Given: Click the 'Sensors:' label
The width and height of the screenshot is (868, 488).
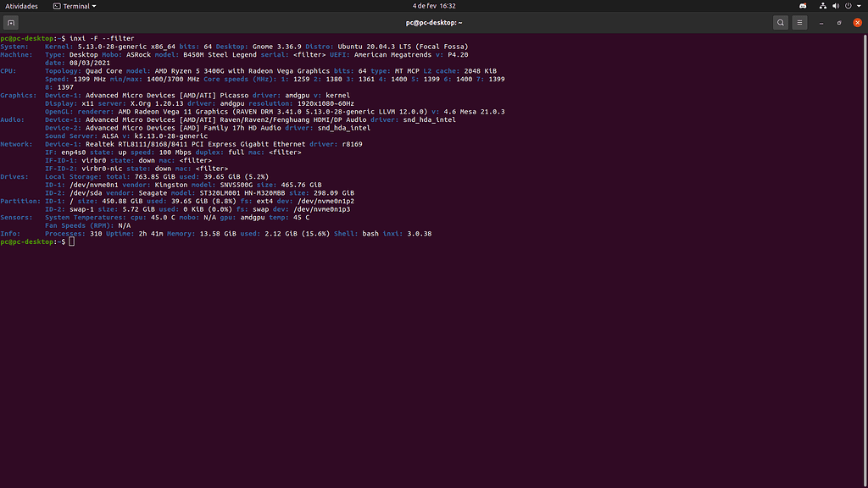Looking at the screenshot, I should pyautogui.click(x=16, y=218).
